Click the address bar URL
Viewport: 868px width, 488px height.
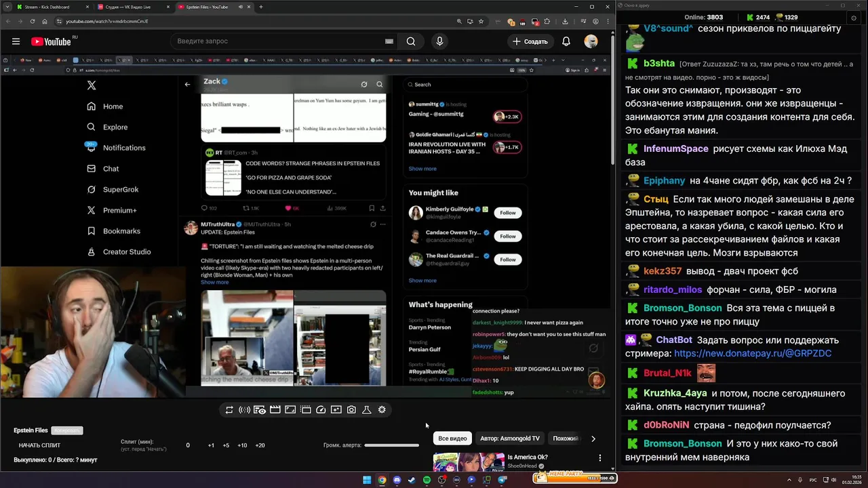(x=107, y=21)
